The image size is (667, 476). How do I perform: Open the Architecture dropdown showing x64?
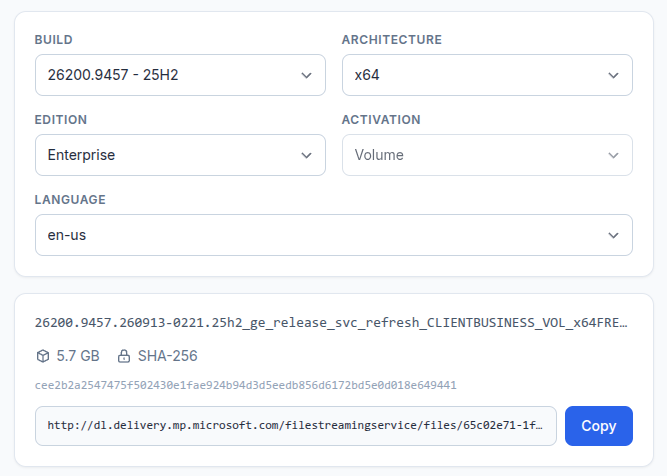(487, 75)
